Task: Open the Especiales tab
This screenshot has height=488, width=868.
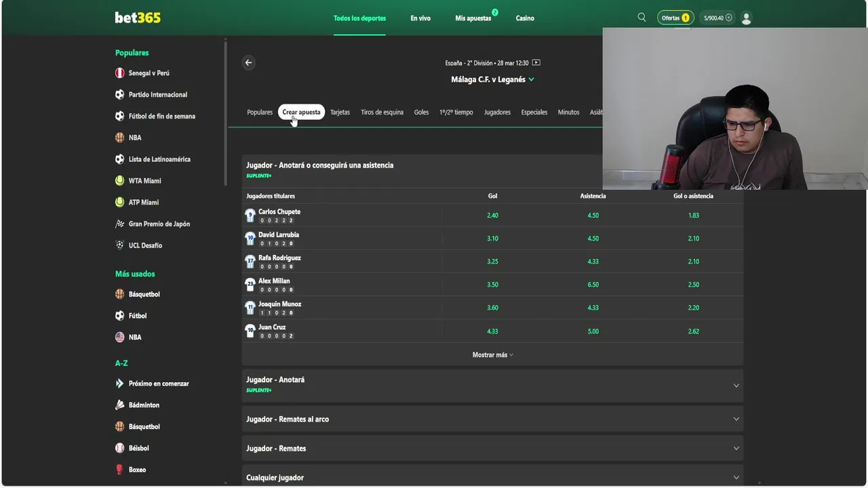Action: tap(534, 113)
